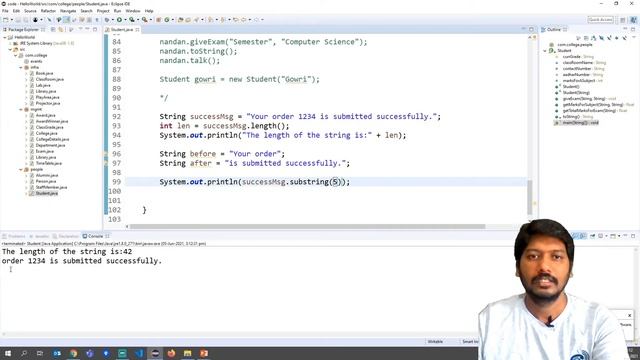This screenshot has height=360, width=640.
Task: Select Book.java in Package Explorer
Action: 44,73
